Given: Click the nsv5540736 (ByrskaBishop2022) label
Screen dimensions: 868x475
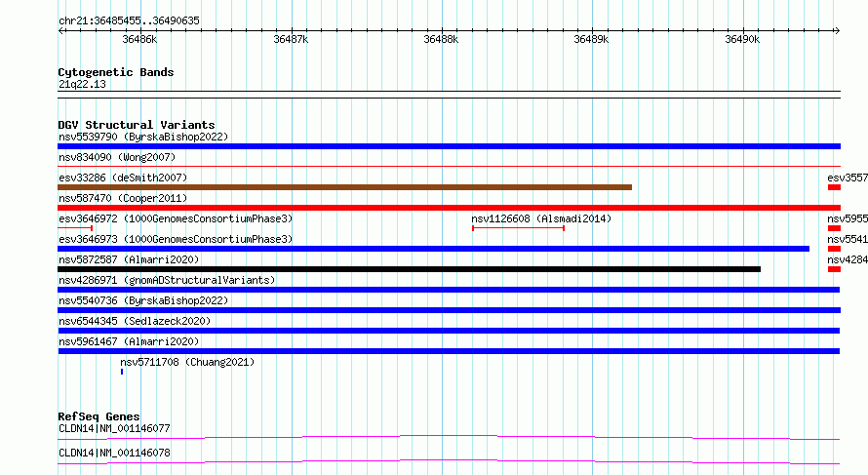Looking at the screenshot, I should 143,300.
